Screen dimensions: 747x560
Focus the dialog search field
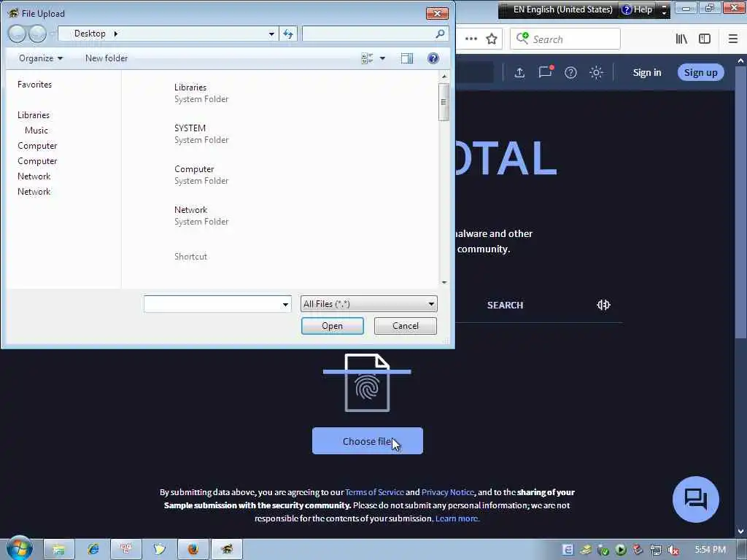[368, 34]
